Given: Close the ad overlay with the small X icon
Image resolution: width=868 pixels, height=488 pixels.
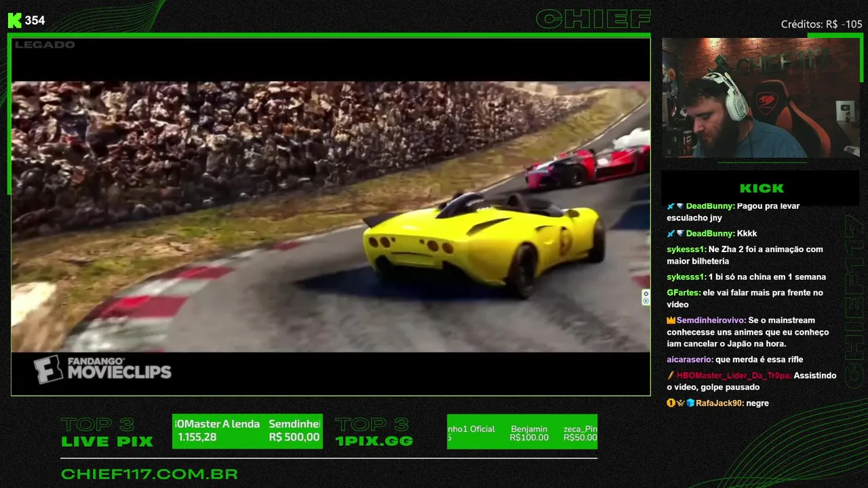Looking at the screenshot, I should click(646, 293).
